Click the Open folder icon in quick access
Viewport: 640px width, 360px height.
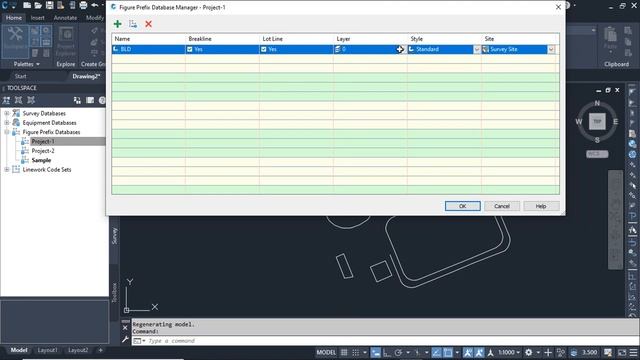(x=38, y=5)
